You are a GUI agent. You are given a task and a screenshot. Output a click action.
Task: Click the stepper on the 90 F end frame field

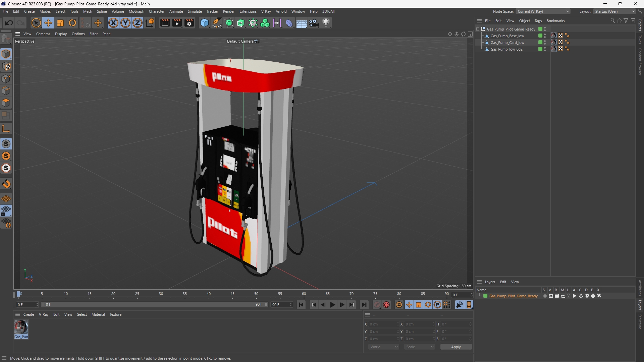(x=291, y=305)
